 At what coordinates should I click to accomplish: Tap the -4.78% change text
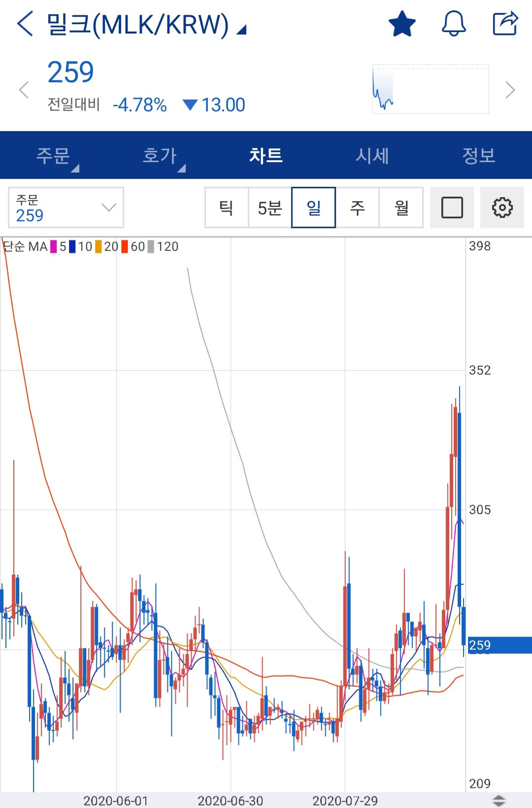[x=140, y=105]
